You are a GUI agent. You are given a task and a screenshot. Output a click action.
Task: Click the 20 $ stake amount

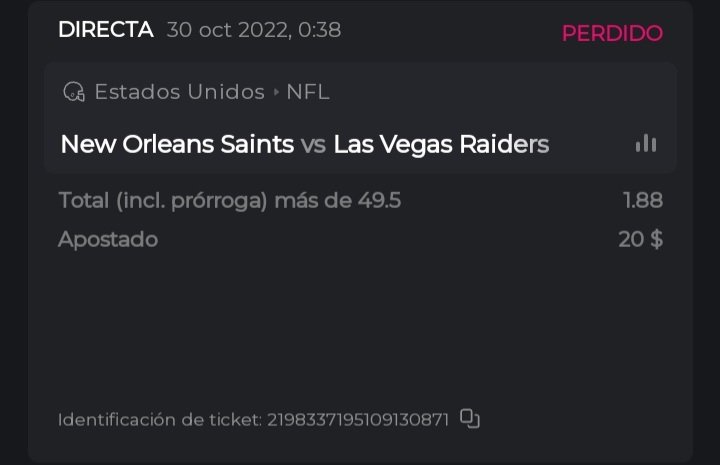coord(640,239)
